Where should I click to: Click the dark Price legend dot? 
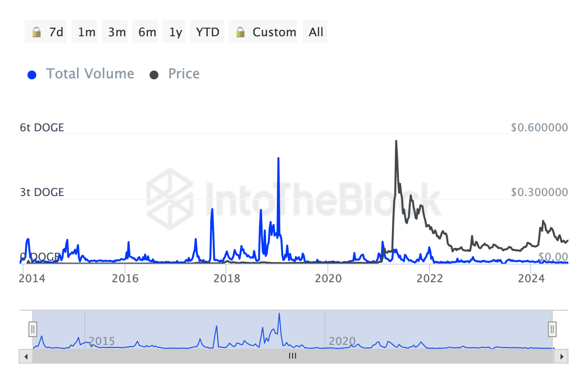[154, 75]
